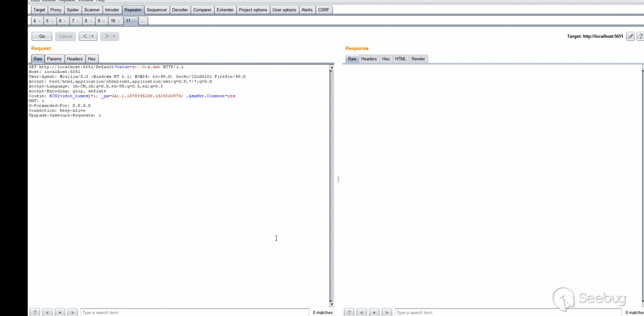Click previous match arrow in response search
The image size is (644, 316).
[x=362, y=312]
